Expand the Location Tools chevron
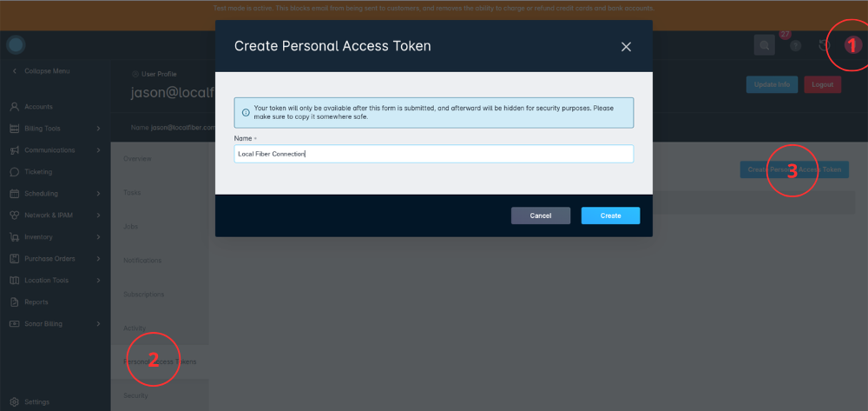Screen dimensions: 868x411 point(98,281)
